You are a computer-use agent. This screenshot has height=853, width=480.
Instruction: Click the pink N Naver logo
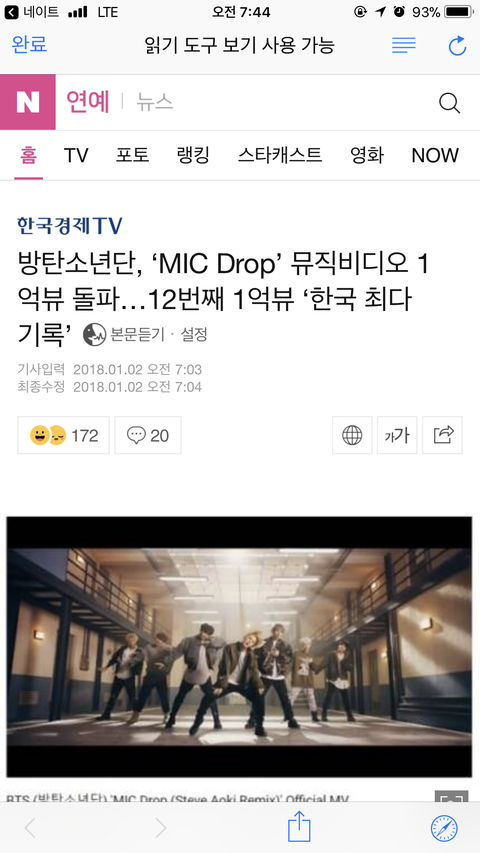tap(28, 102)
